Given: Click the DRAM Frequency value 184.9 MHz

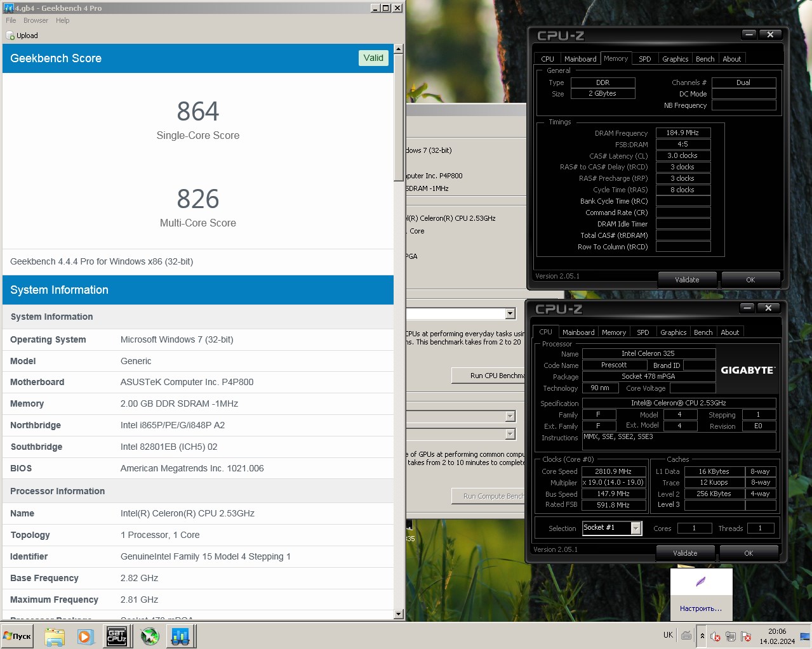Looking at the screenshot, I should (682, 133).
